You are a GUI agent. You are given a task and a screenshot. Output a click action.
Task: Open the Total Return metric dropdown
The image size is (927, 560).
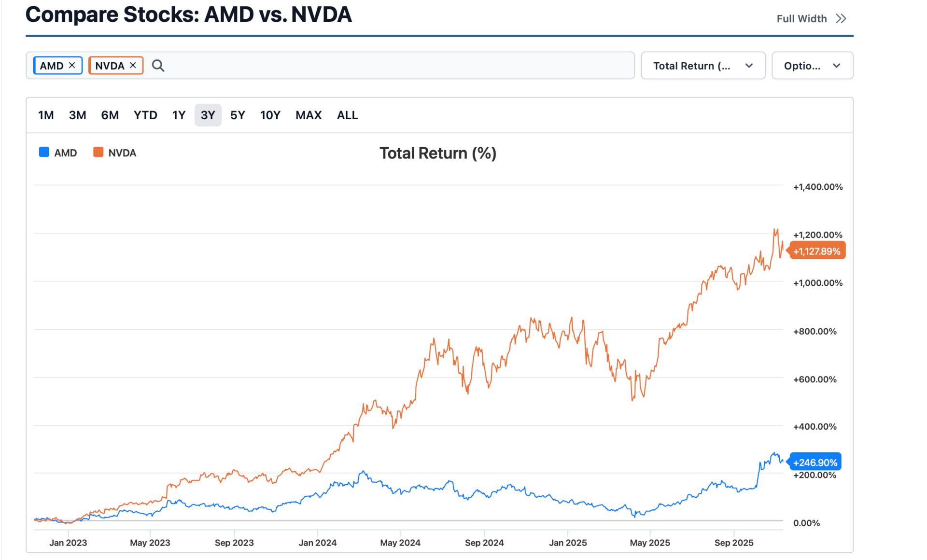click(702, 66)
